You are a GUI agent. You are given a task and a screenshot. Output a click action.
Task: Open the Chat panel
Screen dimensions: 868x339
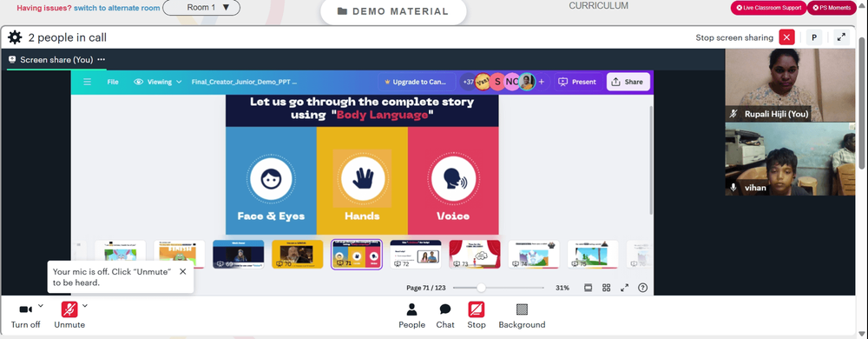(445, 316)
